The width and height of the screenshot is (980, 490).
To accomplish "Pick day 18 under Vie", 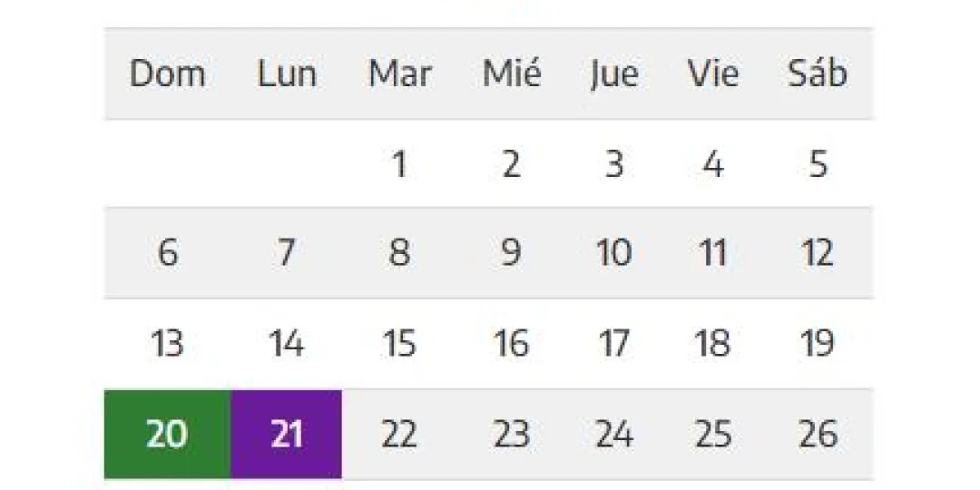I will pos(713,344).
